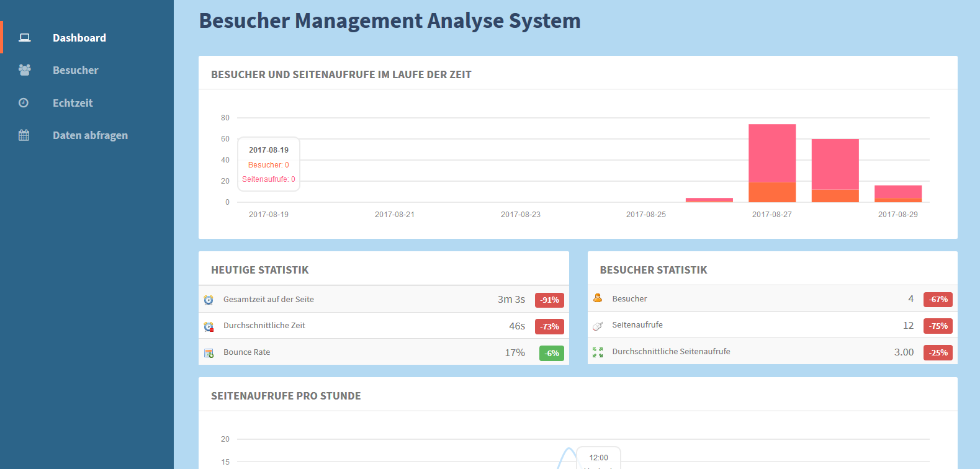
Task: Click the users group icon beside Besucher
Action: [24, 70]
